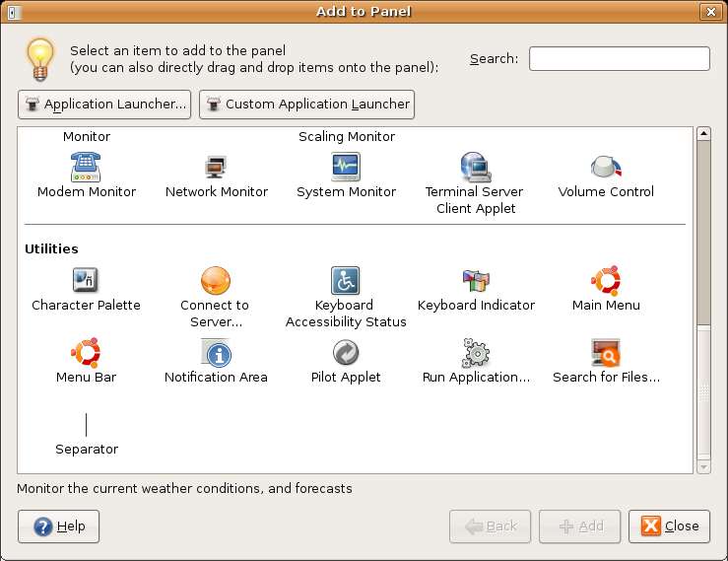Select the Modem Monitor applet icon
The height and width of the screenshot is (561, 728).
tap(87, 166)
